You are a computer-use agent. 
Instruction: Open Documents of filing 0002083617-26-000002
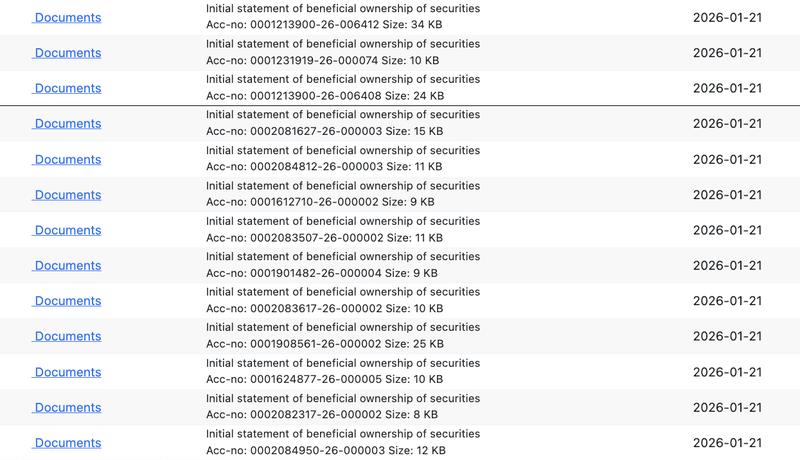[67, 301]
